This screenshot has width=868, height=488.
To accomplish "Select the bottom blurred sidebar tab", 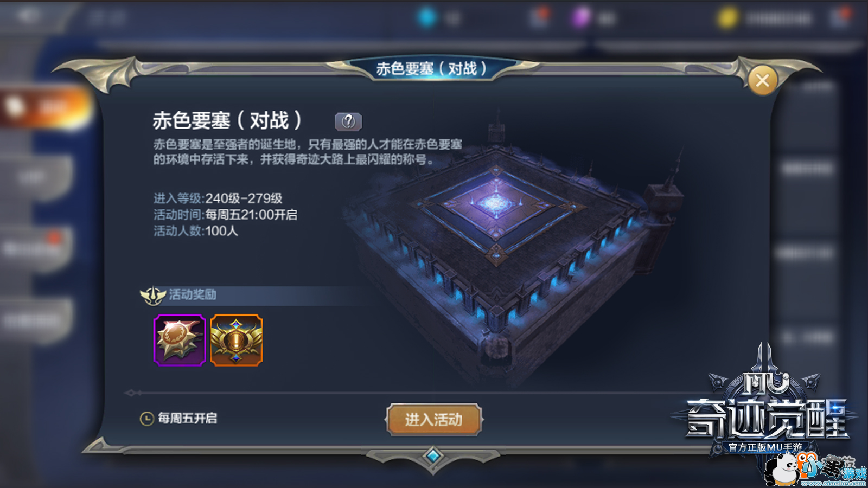I will coord(35,321).
